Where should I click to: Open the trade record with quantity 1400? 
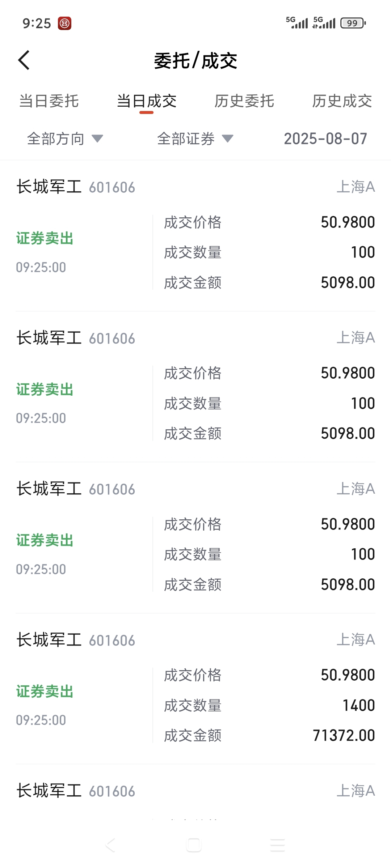[x=195, y=689]
